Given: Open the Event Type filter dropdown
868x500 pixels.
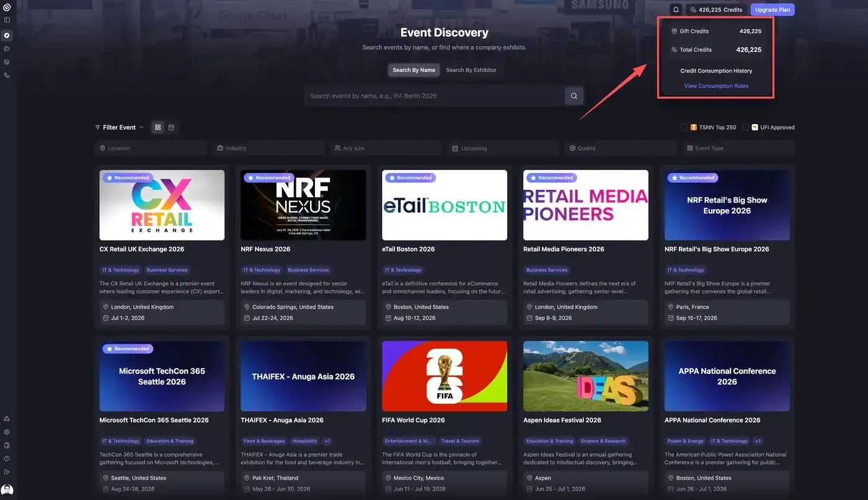Looking at the screenshot, I should point(738,148).
